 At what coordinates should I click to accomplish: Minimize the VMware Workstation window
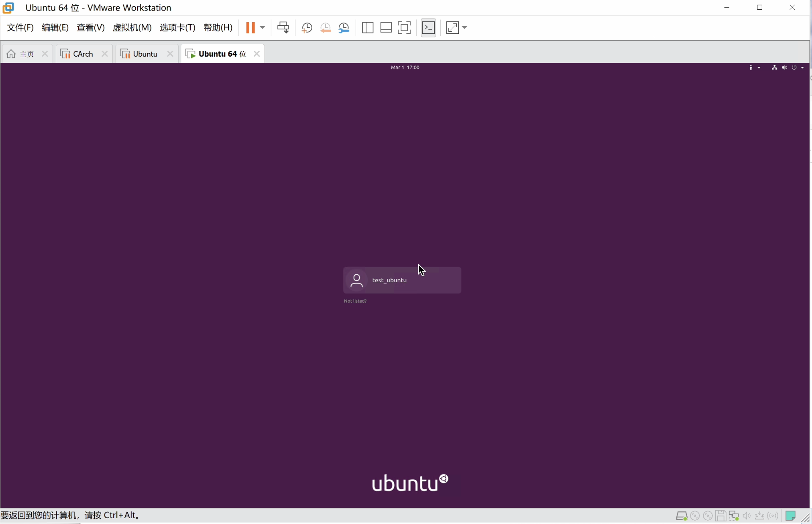727,8
